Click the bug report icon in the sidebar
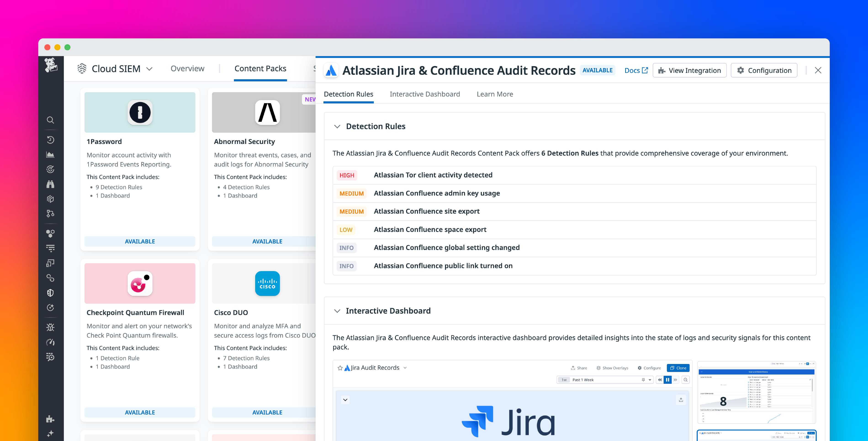Viewport: 868px width, 441px height. pos(50,327)
